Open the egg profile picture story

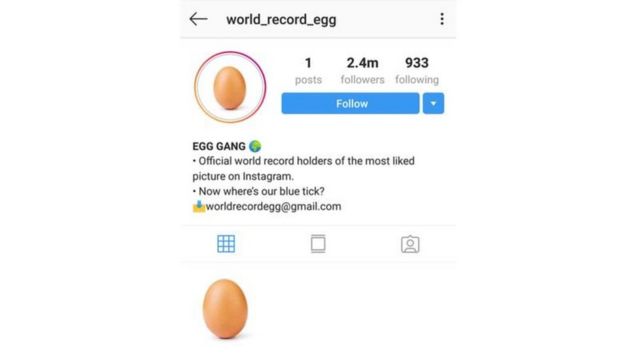pos(230,87)
